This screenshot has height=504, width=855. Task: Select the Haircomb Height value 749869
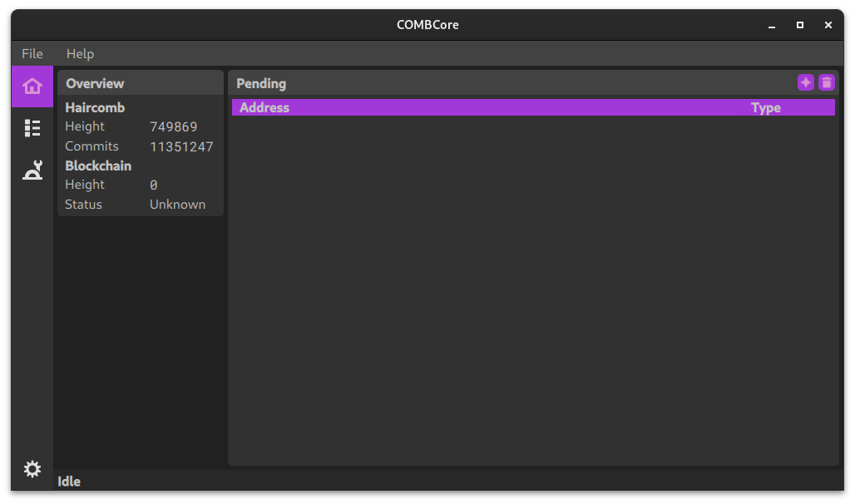pos(173,126)
